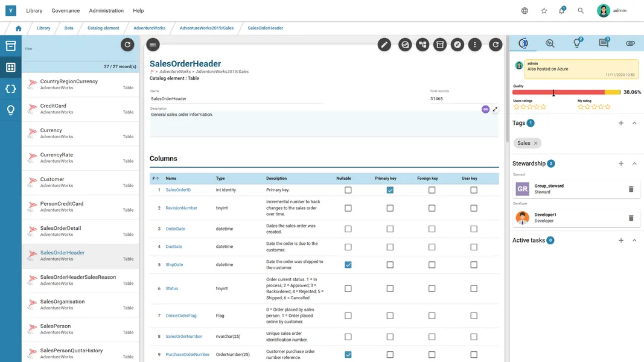This screenshot has height=362, width=644.
Task: Open the compass explore icon
Action: [x=457, y=44]
